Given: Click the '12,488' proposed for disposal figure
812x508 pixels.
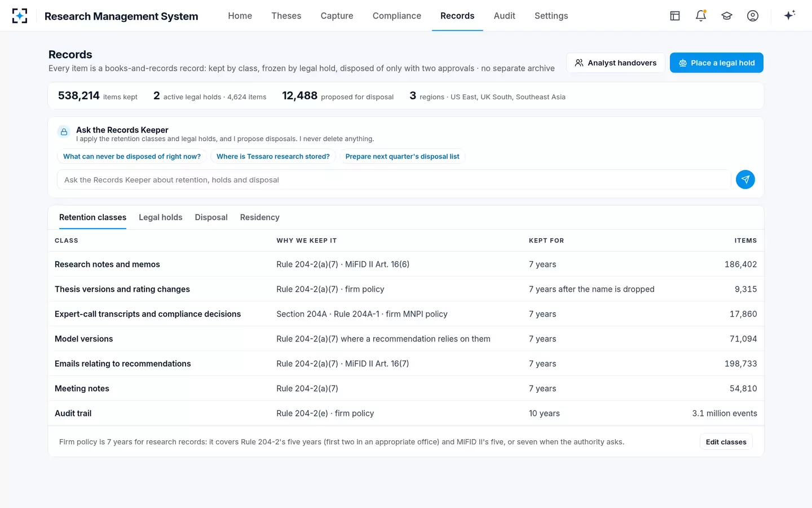Looking at the screenshot, I should tap(300, 95).
